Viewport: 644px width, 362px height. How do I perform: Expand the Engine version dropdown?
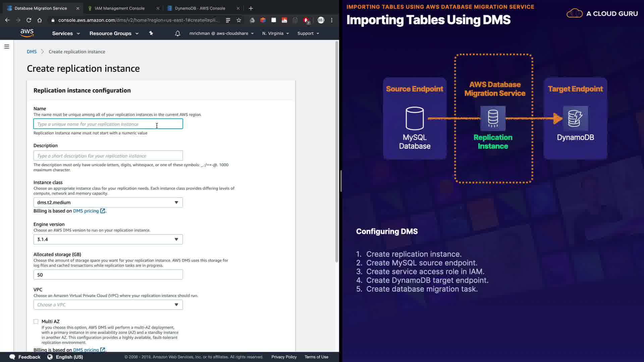pyautogui.click(x=108, y=239)
